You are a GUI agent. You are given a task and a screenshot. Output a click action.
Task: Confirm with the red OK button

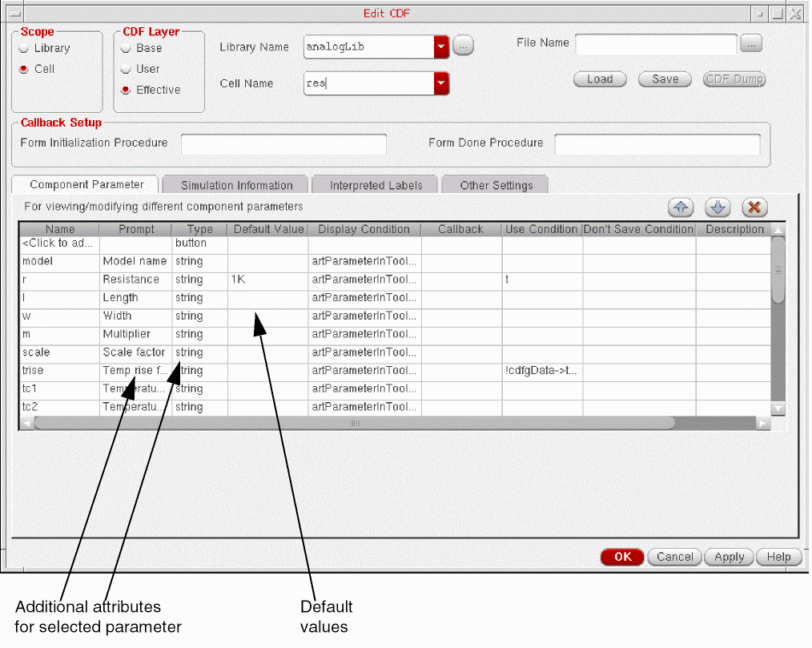click(x=622, y=557)
